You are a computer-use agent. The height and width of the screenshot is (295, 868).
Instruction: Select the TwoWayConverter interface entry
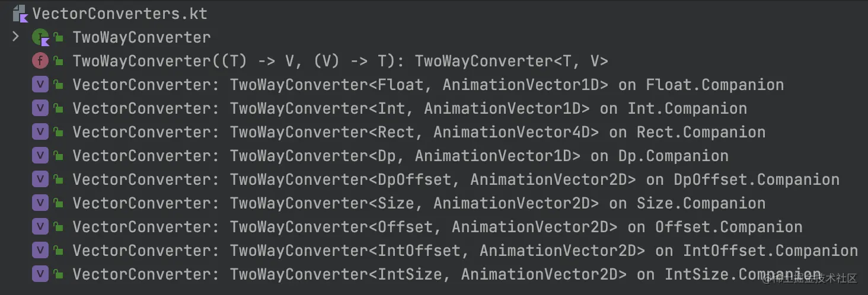[x=142, y=37]
